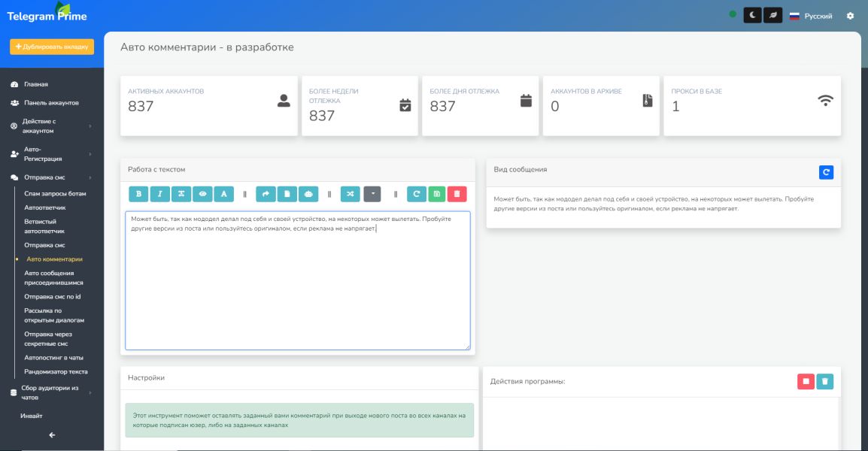Expand Сбор аудитории из чатов menu

(51, 392)
